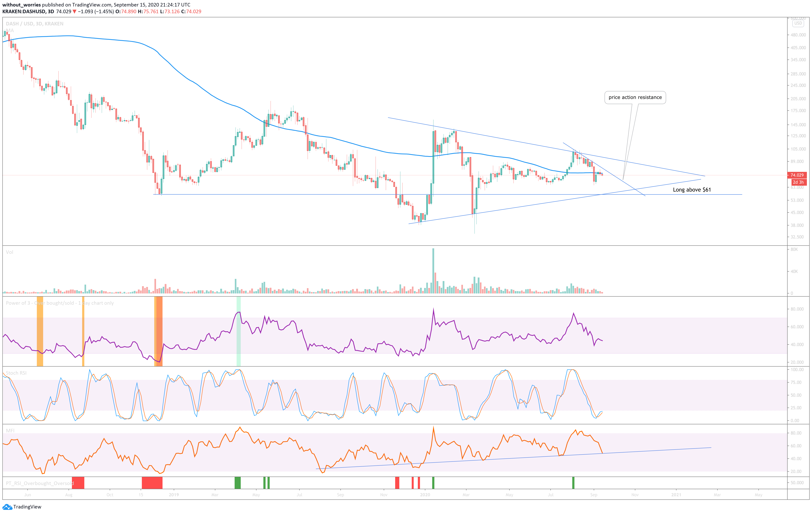Click the 2020 label on the time axis
Image resolution: width=812 pixels, height=514 pixels.
coord(425,495)
